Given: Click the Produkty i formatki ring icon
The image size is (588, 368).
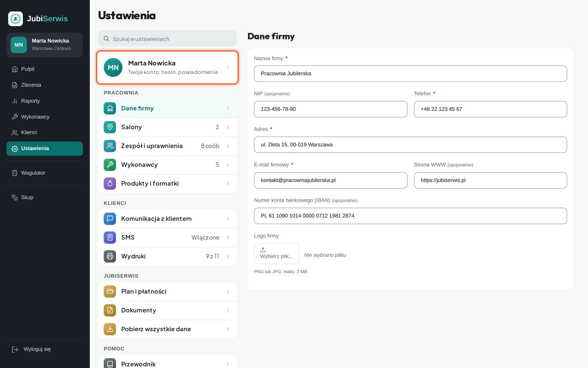Looking at the screenshot, I should (110, 184).
